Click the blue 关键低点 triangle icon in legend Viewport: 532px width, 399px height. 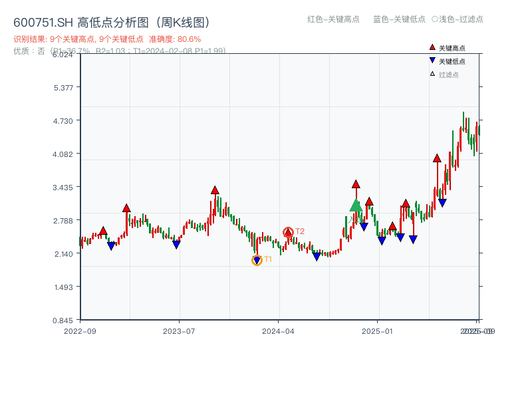431,59
